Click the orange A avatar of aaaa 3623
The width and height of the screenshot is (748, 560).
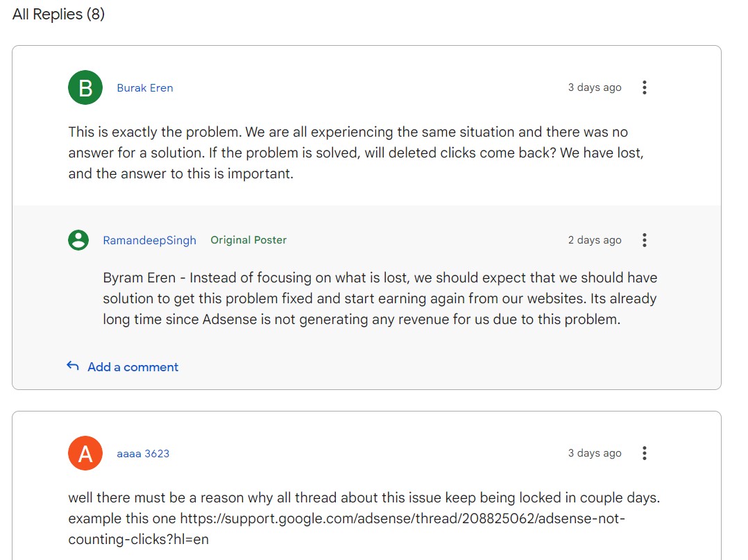(x=85, y=453)
